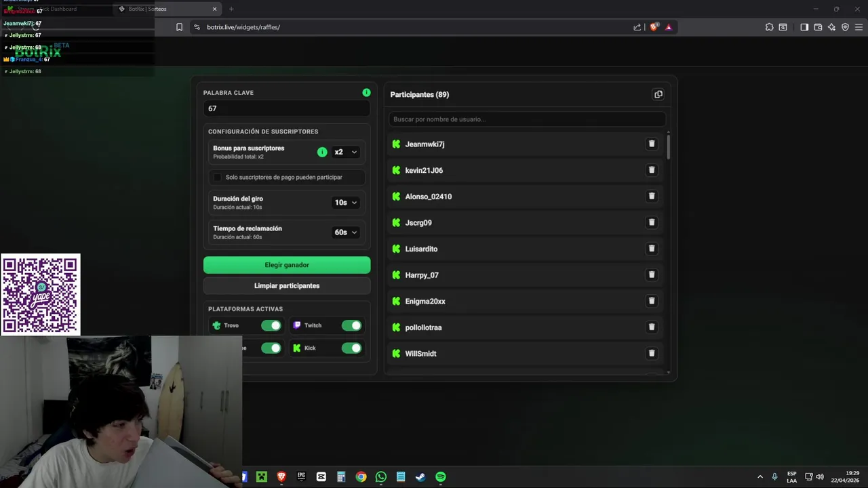Click the share icon in address bar
This screenshot has width=868, height=488.
(637, 27)
